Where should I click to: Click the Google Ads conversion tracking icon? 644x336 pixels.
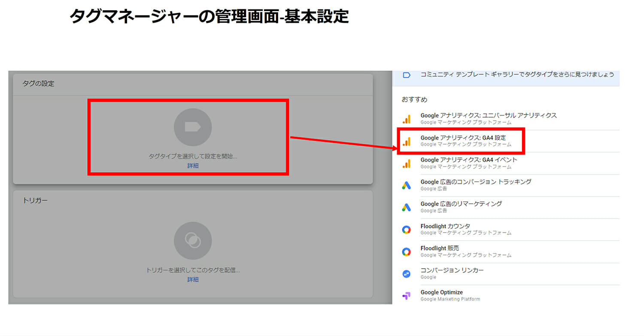tap(407, 185)
